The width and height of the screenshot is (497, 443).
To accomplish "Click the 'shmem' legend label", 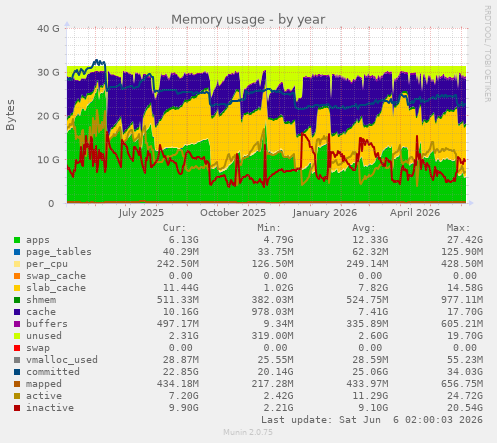I will pos(41,300).
